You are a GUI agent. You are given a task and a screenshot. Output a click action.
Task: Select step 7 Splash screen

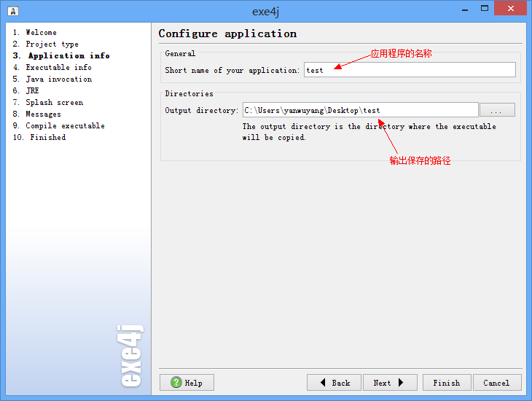[x=48, y=103]
